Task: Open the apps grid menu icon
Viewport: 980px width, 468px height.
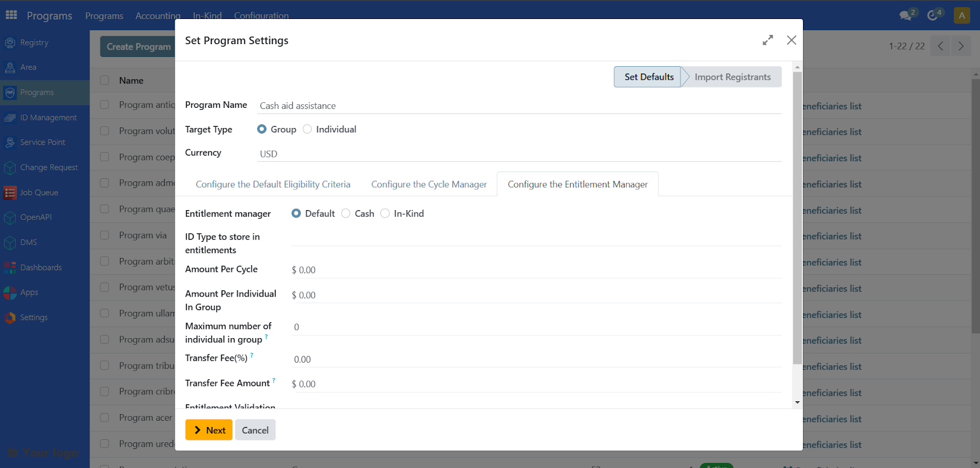Action: pos(11,15)
